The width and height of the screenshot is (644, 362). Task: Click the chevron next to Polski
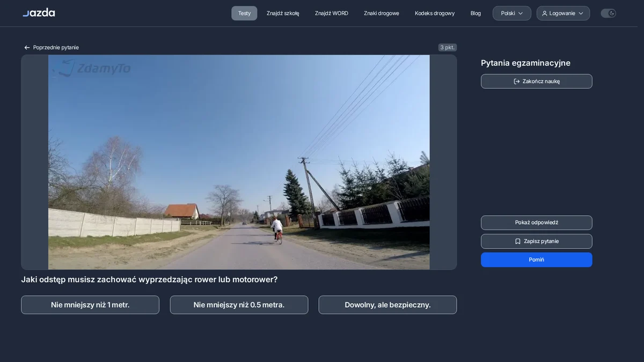coord(520,13)
